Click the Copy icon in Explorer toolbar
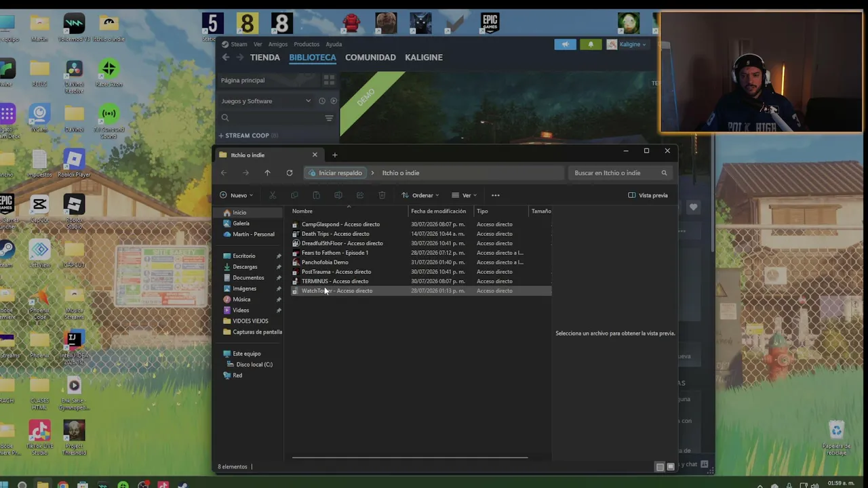 coord(294,195)
